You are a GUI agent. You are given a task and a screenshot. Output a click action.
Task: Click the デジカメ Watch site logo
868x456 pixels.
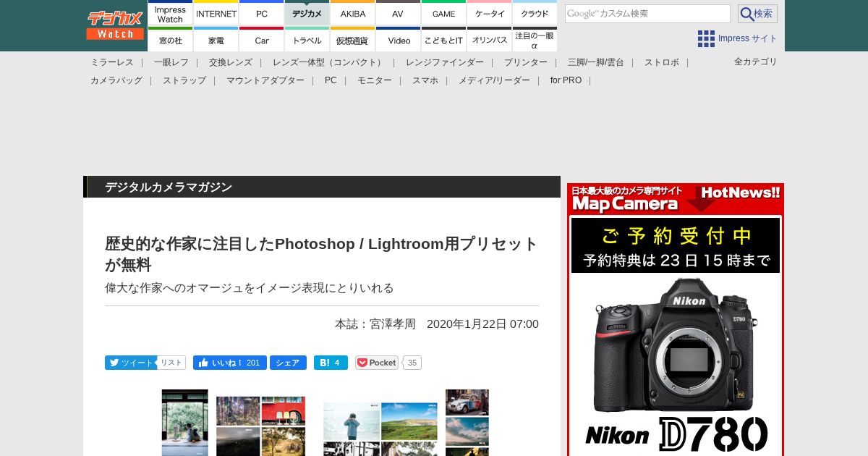[x=115, y=25]
